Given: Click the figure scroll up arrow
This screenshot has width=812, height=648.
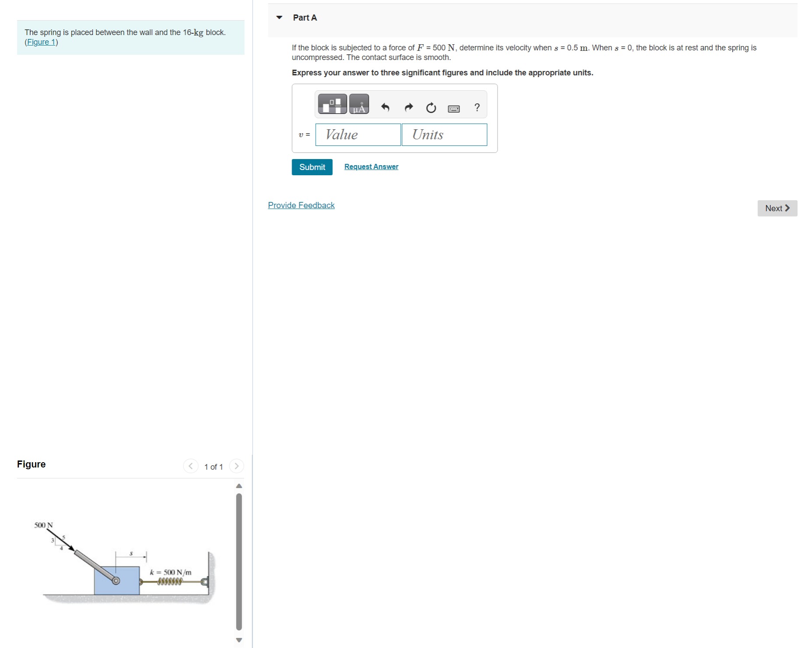Looking at the screenshot, I should click(239, 486).
